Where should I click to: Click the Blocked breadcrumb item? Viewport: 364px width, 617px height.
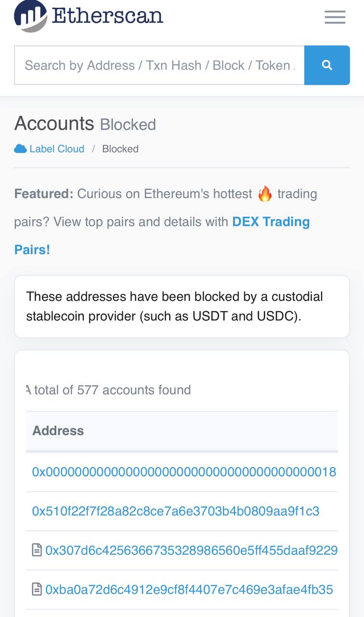click(x=120, y=149)
